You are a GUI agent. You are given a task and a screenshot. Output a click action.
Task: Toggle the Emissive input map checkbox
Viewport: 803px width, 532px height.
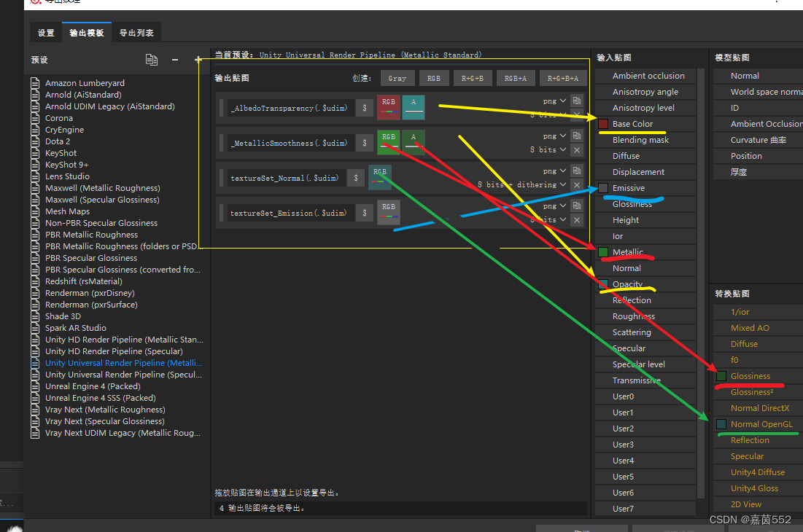pyautogui.click(x=602, y=187)
